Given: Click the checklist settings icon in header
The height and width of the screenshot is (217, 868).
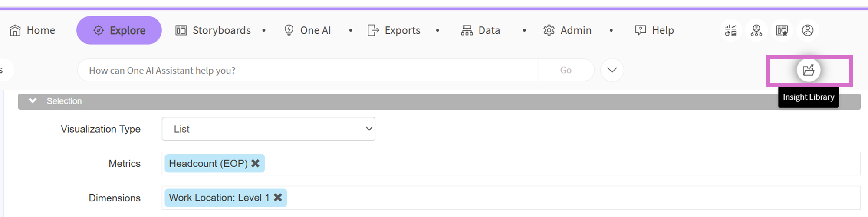Looking at the screenshot, I should tap(731, 30).
